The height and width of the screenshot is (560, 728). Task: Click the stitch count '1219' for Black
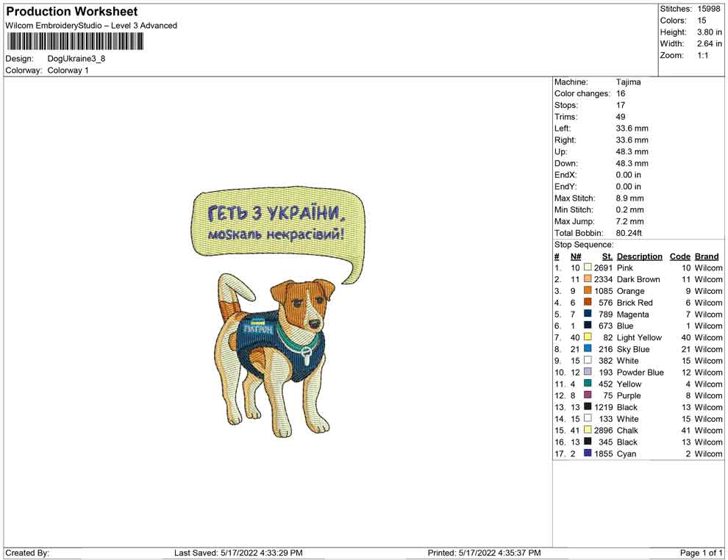[x=603, y=407]
